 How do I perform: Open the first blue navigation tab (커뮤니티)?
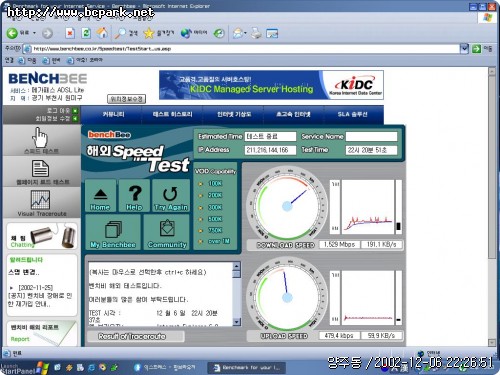[113, 114]
